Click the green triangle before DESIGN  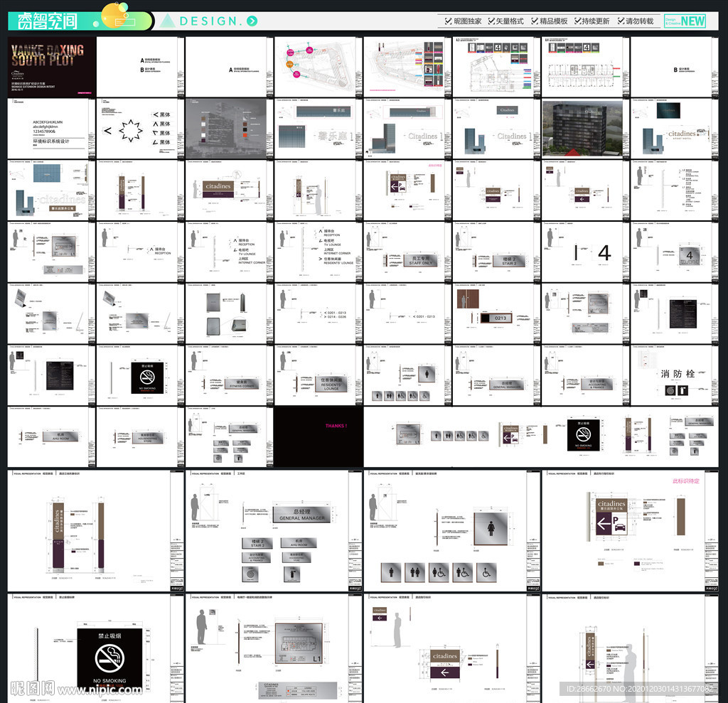167,21
